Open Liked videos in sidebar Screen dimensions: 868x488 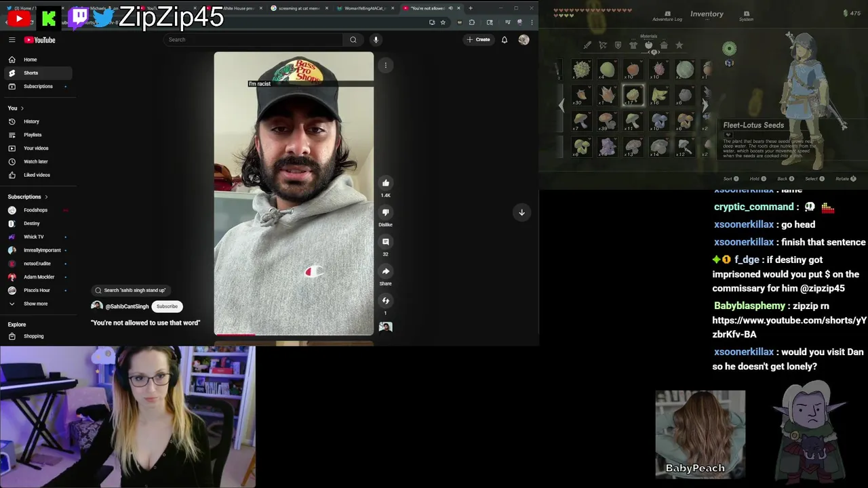[38, 175]
